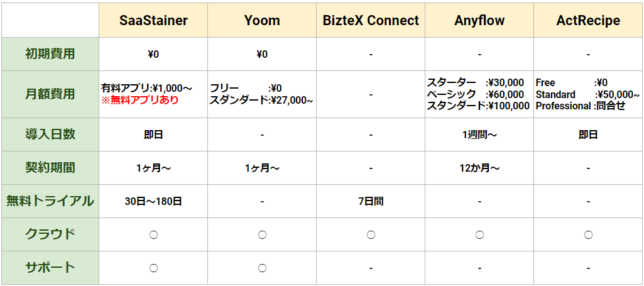Image resolution: width=644 pixels, height=286 pixels.
Task: Select the 12か月～ contract period cell
Action: click(479, 168)
